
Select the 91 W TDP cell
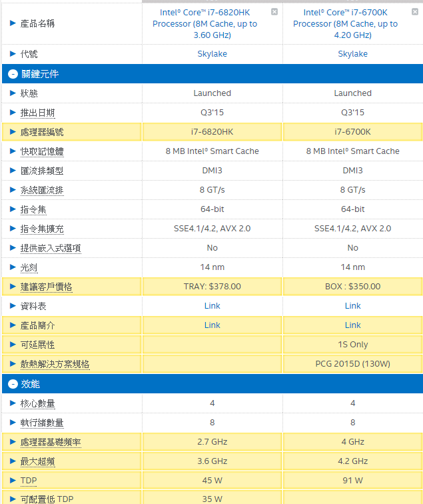click(352, 481)
